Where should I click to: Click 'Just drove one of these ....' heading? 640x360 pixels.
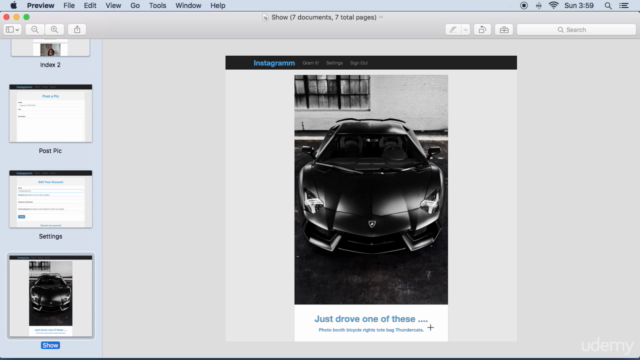point(371,319)
